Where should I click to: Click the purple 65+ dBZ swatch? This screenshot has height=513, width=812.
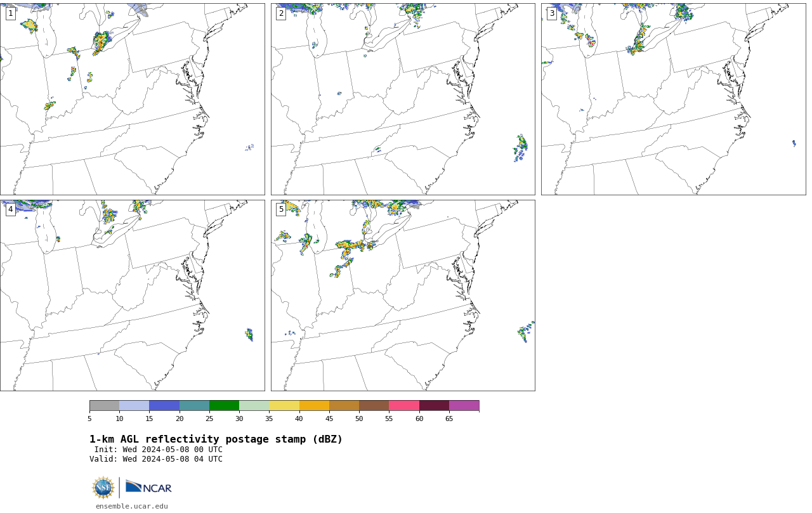pyautogui.click(x=464, y=406)
